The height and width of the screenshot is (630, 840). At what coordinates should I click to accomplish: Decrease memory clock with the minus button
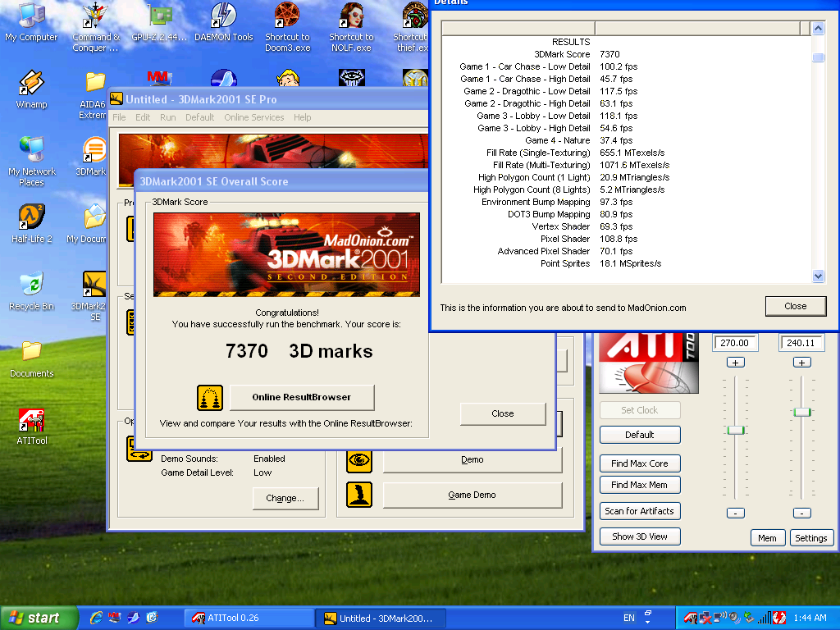click(802, 514)
